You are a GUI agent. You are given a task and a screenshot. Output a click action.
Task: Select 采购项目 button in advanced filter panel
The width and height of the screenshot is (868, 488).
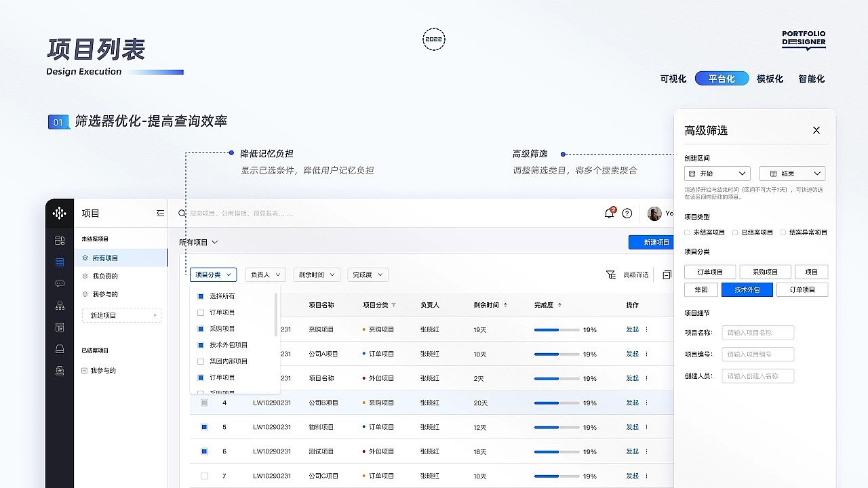(x=765, y=272)
